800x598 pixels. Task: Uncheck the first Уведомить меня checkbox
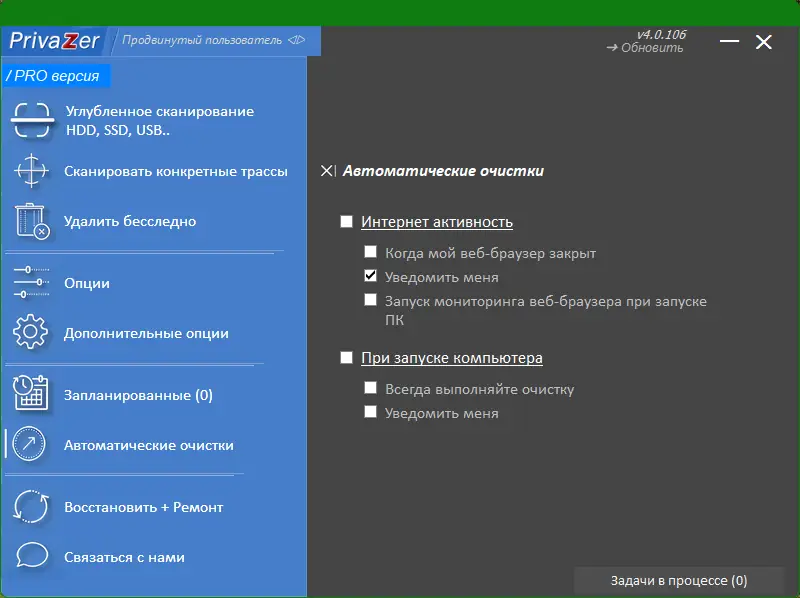point(371,276)
